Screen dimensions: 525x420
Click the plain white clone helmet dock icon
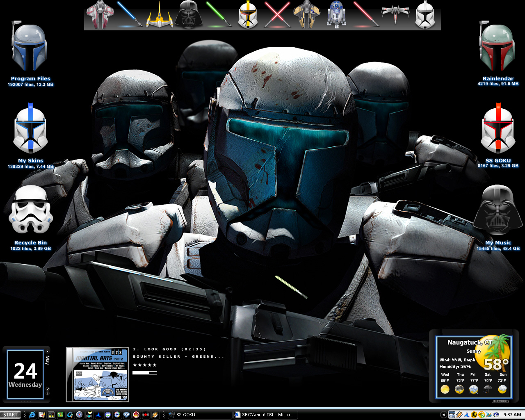coord(425,15)
